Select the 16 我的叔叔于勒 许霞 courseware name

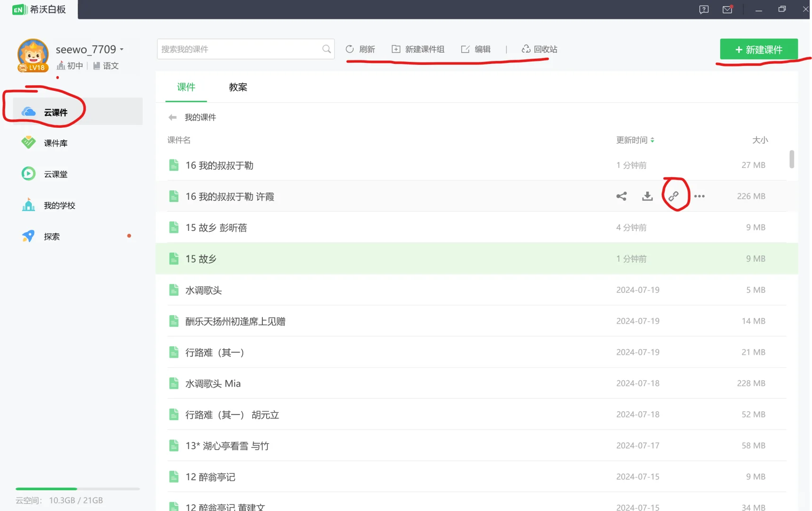coord(230,196)
